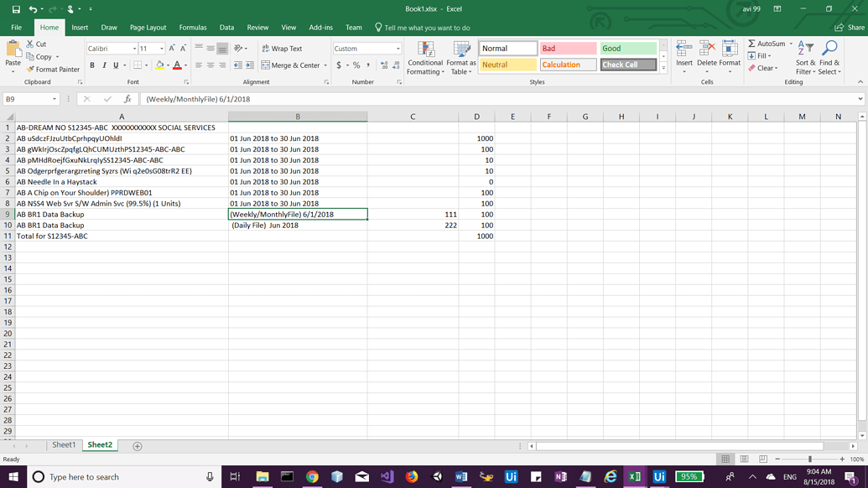This screenshot has height=488, width=868.
Task: Click the AutoSum button
Action: coord(767,44)
